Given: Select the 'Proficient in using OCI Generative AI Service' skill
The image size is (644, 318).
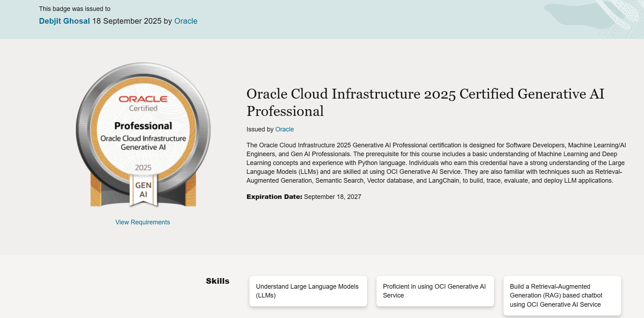Looking at the screenshot, I should click(435, 291).
